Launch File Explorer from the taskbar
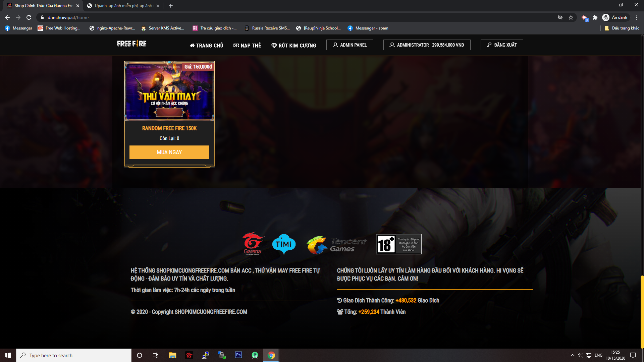The width and height of the screenshot is (644, 362). pos(172,355)
